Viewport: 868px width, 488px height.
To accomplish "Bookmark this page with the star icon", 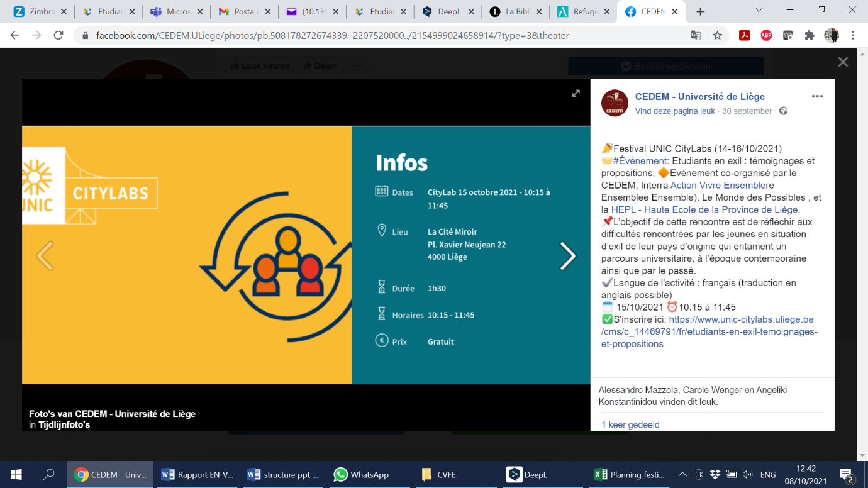I will pyautogui.click(x=717, y=36).
